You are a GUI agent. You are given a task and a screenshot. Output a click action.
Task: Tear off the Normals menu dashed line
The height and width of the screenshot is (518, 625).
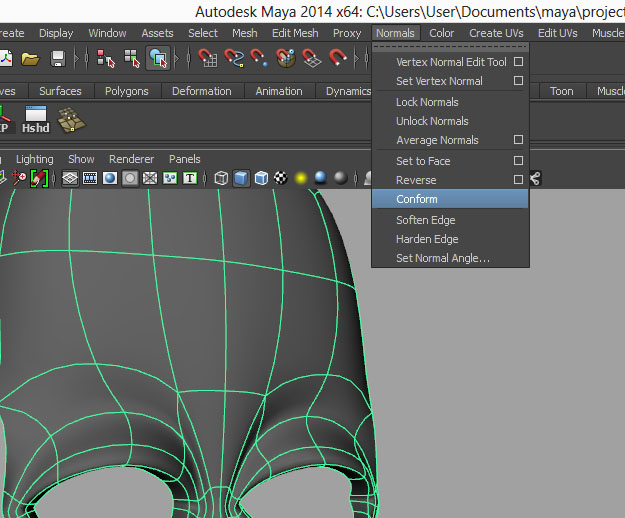450,47
